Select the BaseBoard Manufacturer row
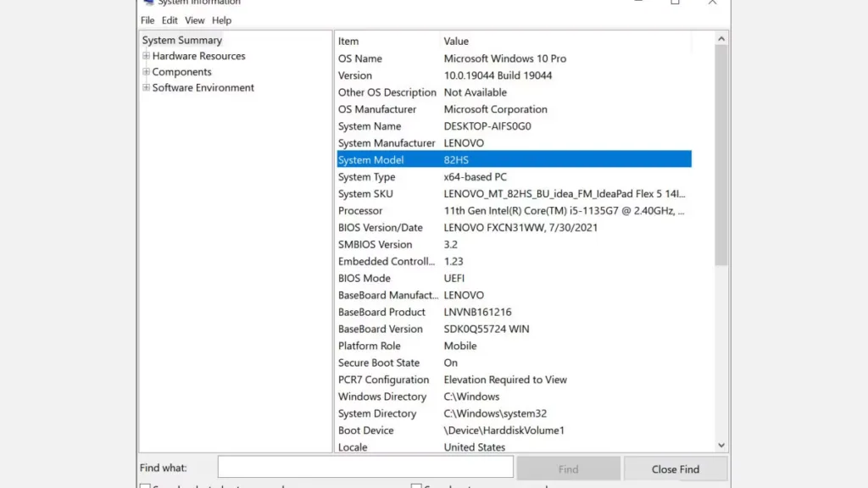The image size is (868, 488). tap(514, 295)
